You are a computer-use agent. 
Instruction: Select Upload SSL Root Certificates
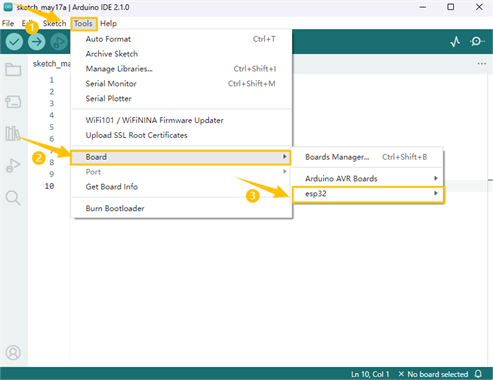(x=182, y=135)
